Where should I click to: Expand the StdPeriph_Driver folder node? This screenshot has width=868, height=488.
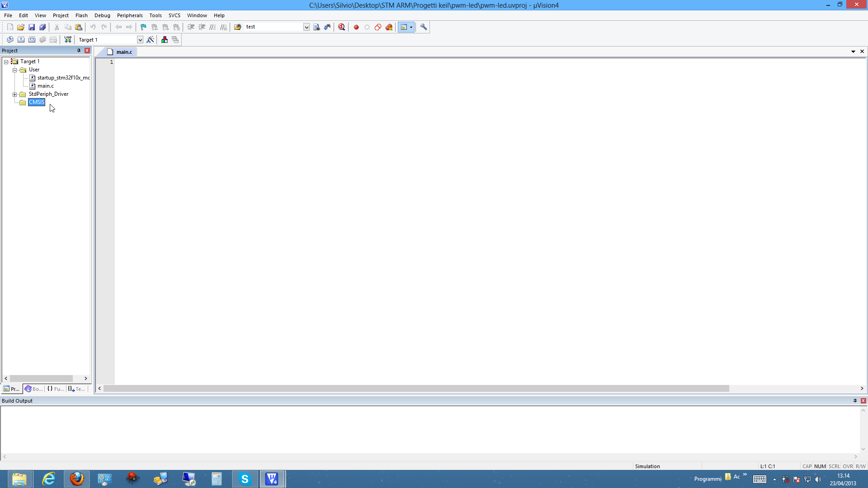point(14,94)
